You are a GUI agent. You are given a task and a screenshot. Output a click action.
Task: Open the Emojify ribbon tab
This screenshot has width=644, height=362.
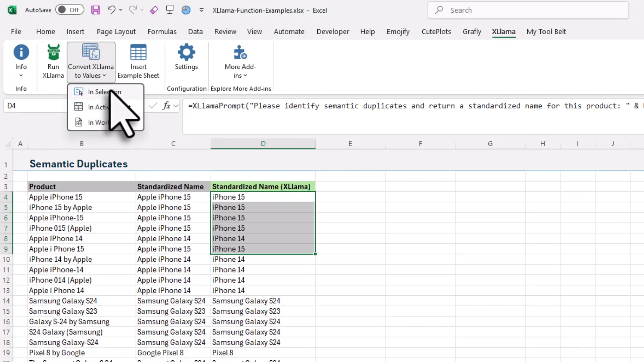point(398,31)
